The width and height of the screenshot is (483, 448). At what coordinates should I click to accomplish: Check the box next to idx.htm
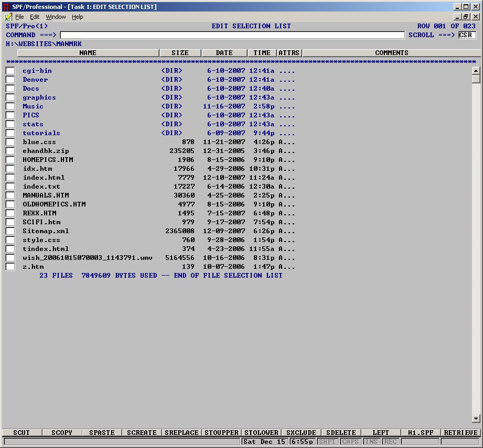[x=10, y=169]
